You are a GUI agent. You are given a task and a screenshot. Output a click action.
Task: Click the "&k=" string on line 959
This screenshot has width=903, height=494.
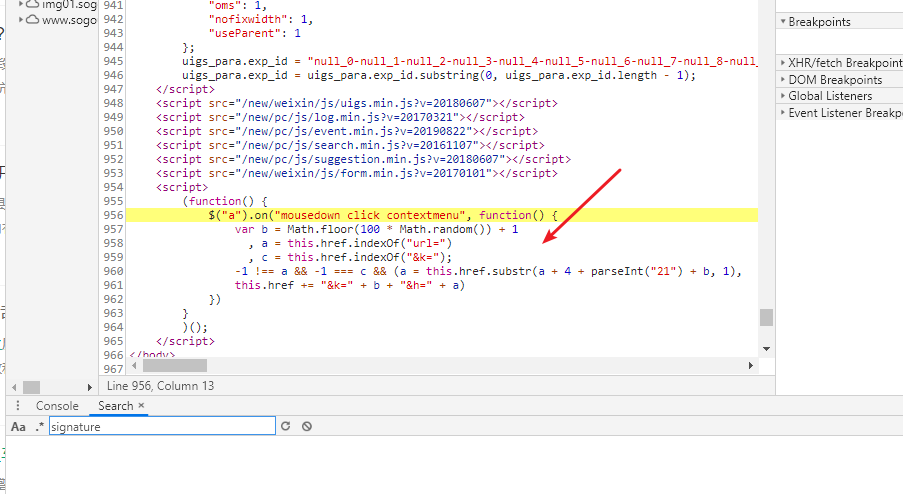click(426, 257)
